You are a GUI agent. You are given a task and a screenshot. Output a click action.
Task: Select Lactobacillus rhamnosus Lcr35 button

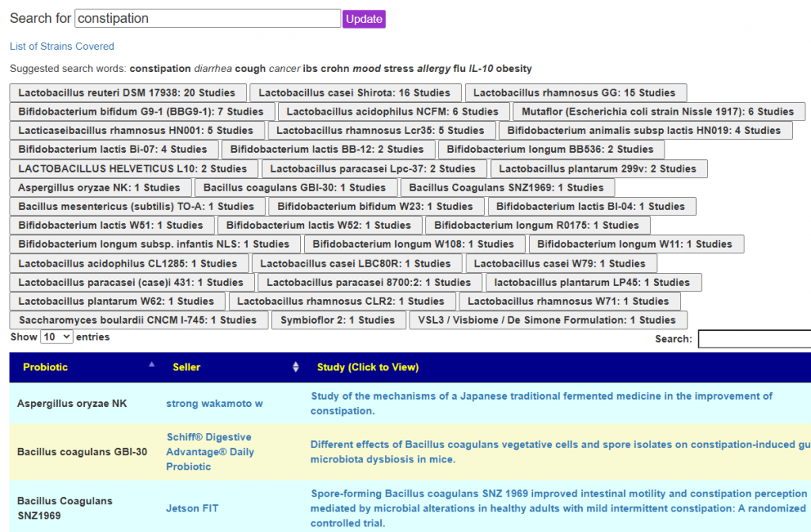pyautogui.click(x=381, y=131)
